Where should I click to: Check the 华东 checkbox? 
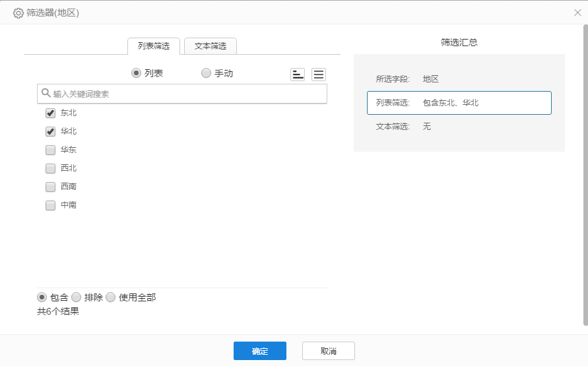tap(50, 150)
